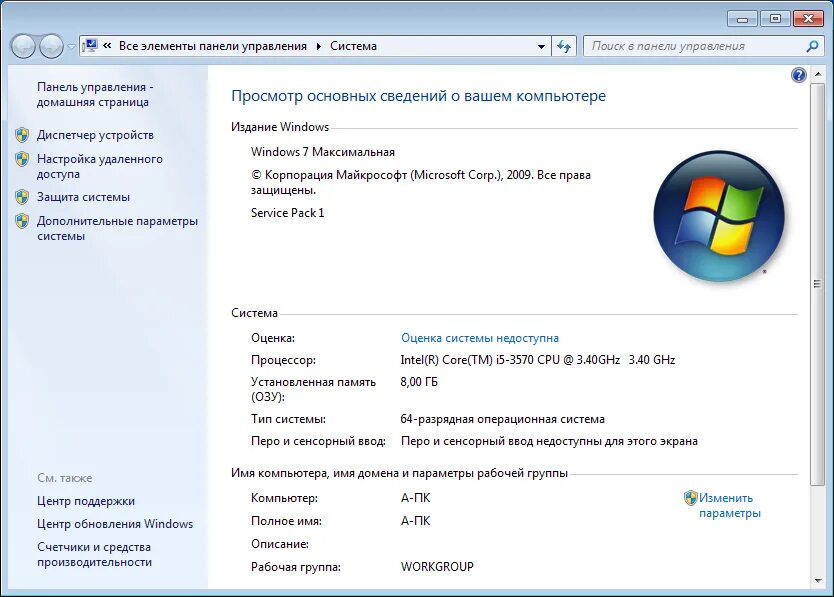Click shield icon beside "Диспетчер устройств"
The height and width of the screenshot is (597, 834).
[x=22, y=135]
